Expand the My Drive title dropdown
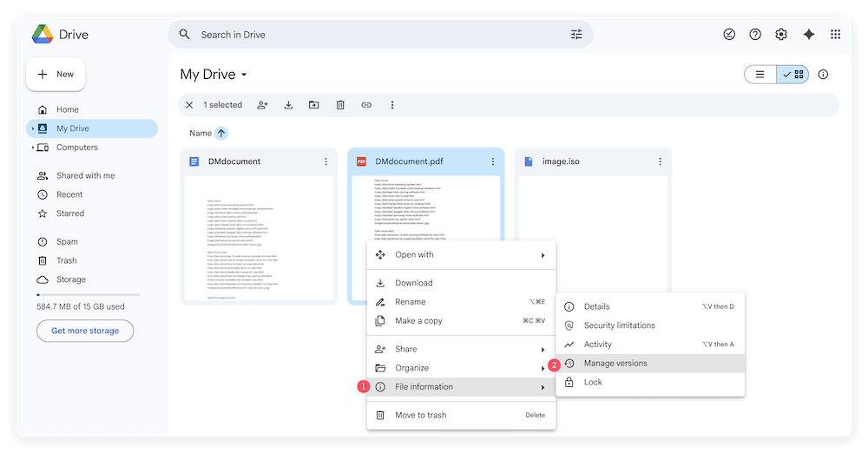This screenshot has width=868, height=453. click(245, 75)
